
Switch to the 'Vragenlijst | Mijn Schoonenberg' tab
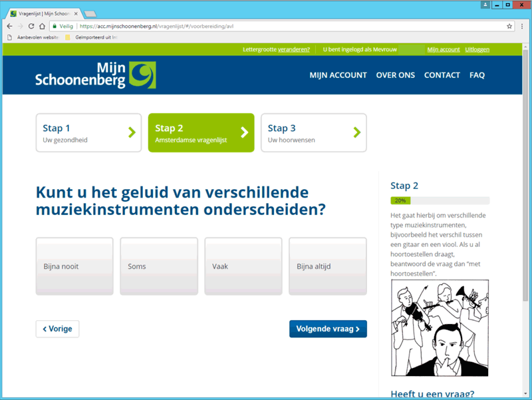pyautogui.click(x=40, y=11)
